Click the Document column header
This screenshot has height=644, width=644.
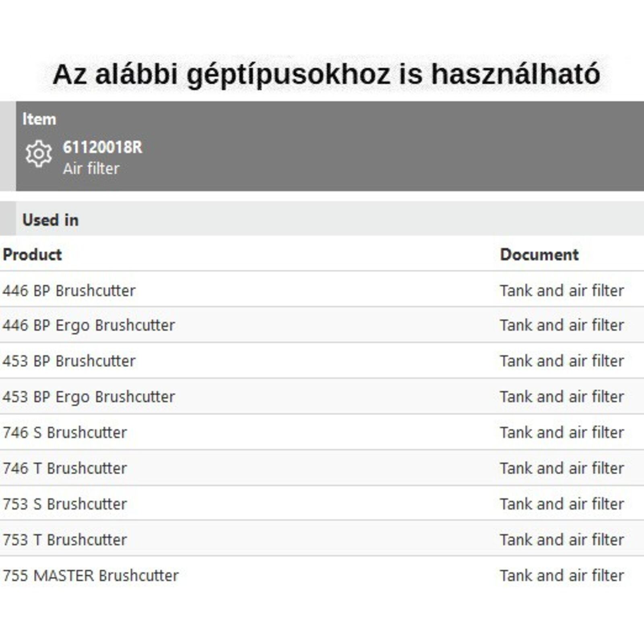tap(539, 255)
